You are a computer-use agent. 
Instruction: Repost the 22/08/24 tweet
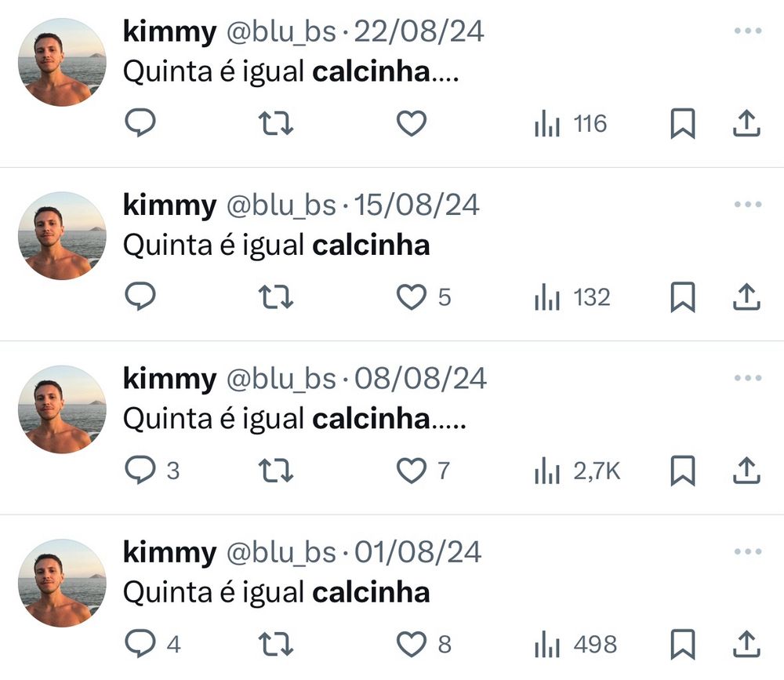click(275, 124)
